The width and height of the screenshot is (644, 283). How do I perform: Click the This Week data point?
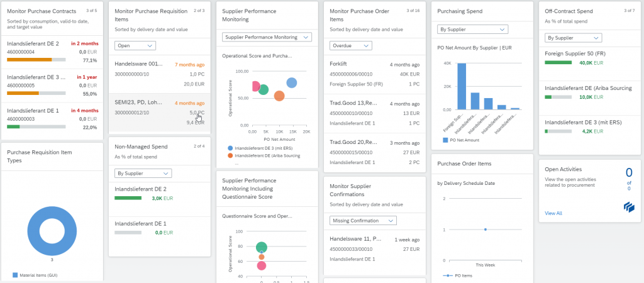click(x=485, y=230)
